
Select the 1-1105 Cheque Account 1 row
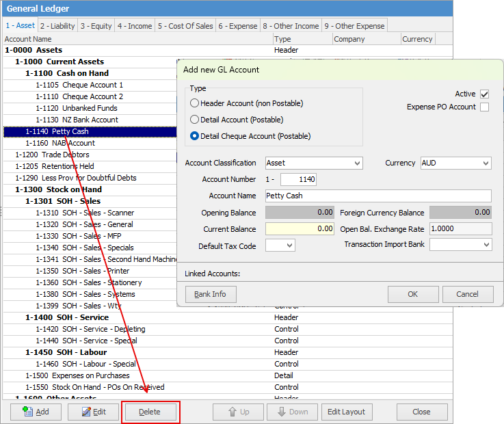90,85
